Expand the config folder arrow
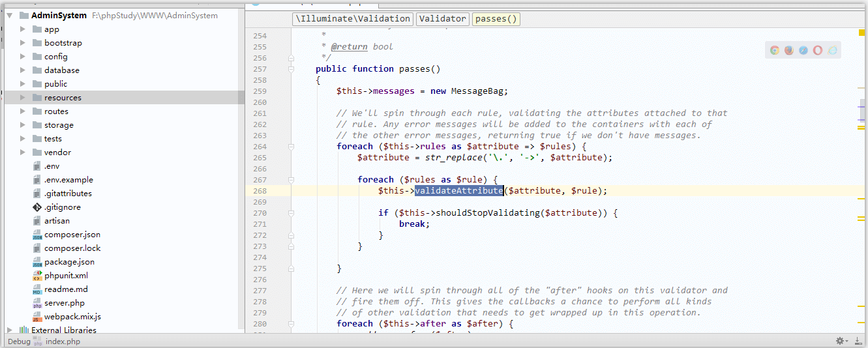This screenshot has width=868, height=348. coord(23,57)
